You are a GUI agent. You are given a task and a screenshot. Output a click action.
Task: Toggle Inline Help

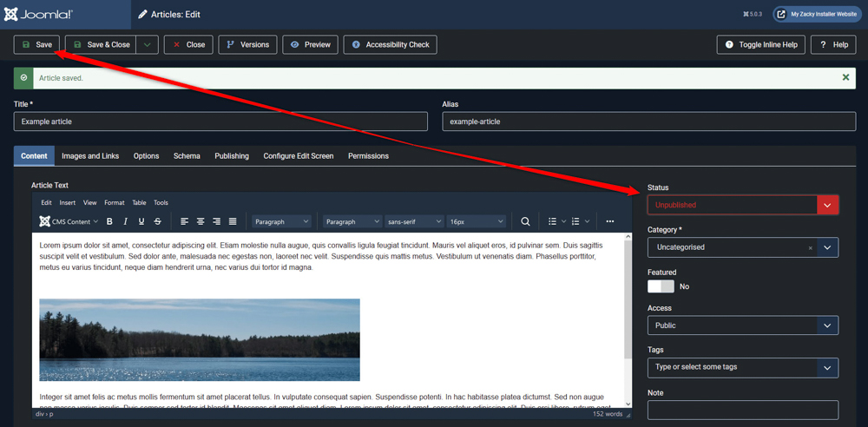[761, 45]
